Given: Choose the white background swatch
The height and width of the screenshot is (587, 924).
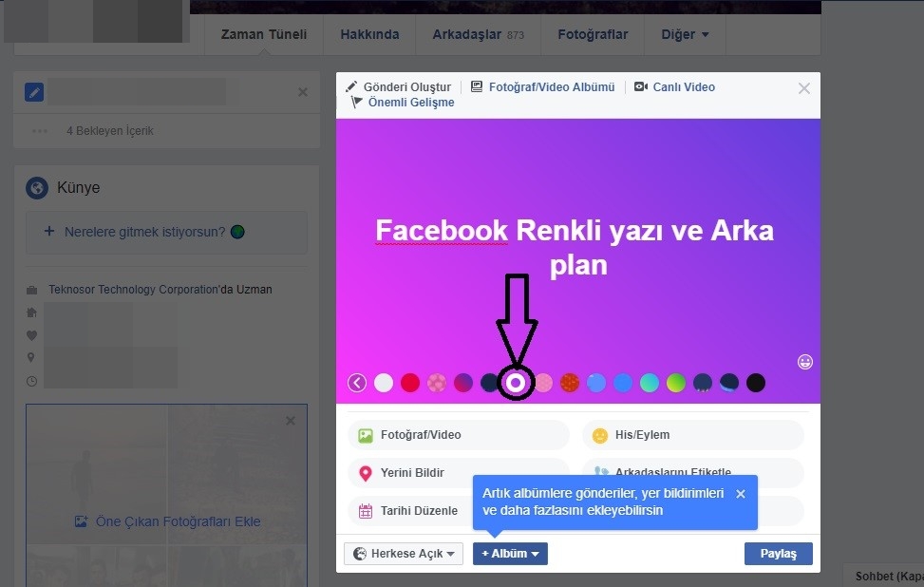Looking at the screenshot, I should coord(384,383).
